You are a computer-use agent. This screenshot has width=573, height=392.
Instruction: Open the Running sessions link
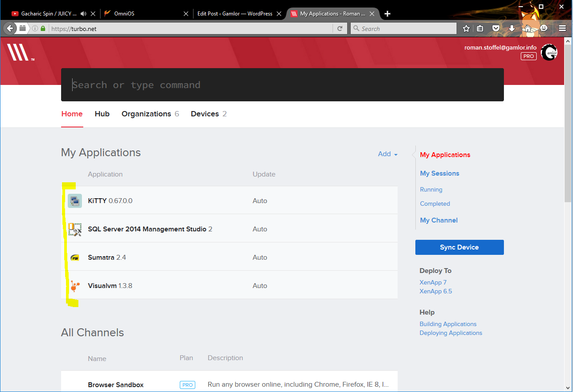[x=431, y=189]
